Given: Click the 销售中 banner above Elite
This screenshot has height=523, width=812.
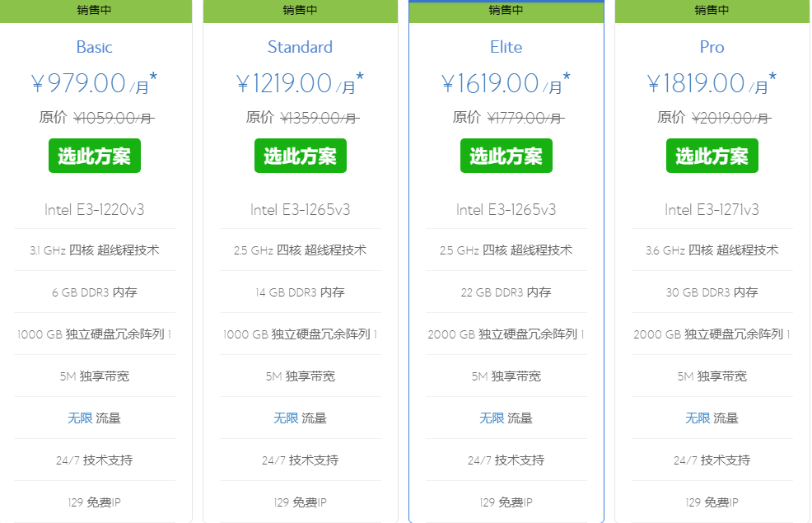Looking at the screenshot, I should coord(506,11).
